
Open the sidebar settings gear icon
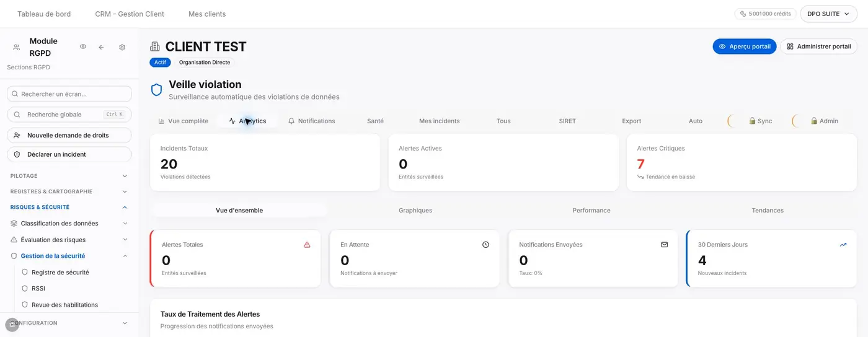coord(122,47)
